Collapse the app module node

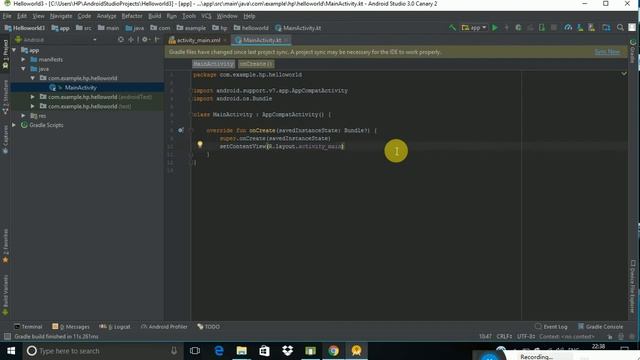[15, 50]
